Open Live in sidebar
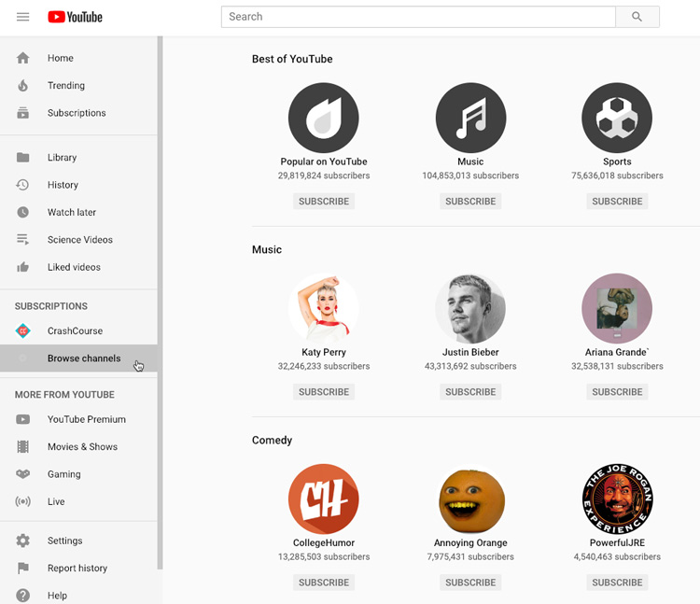Viewport: 700px width, 604px height. tap(78, 501)
